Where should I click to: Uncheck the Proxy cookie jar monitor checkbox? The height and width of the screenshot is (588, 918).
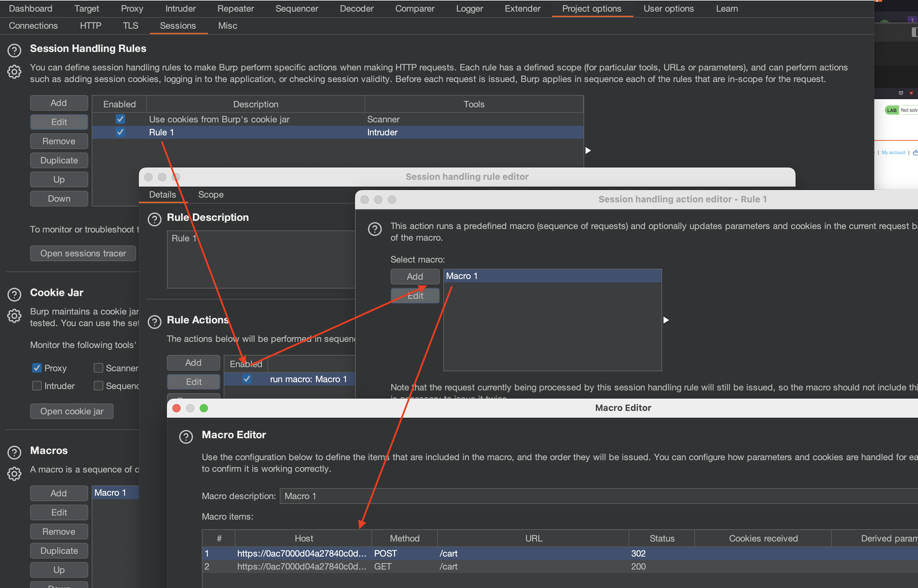pos(37,368)
